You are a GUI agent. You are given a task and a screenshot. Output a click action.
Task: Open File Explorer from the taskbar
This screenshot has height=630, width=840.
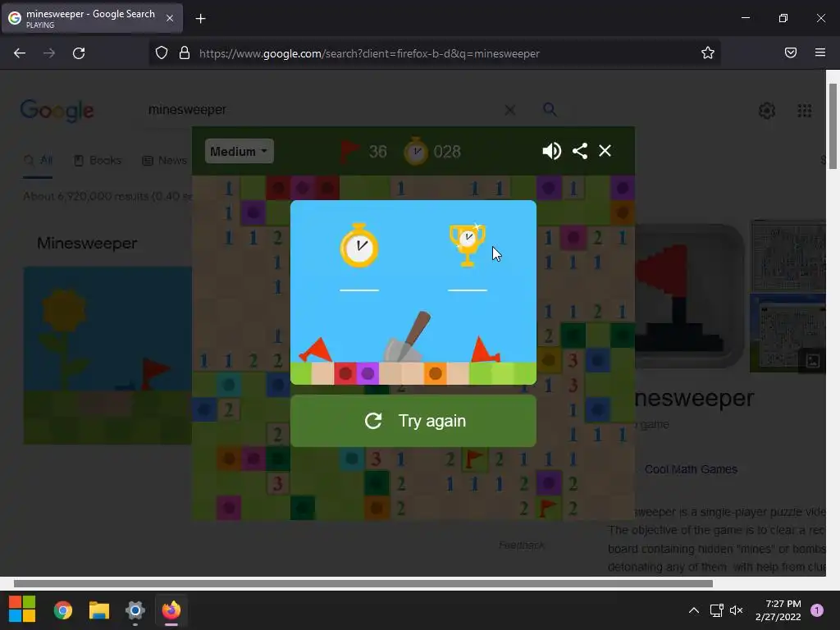click(99, 610)
